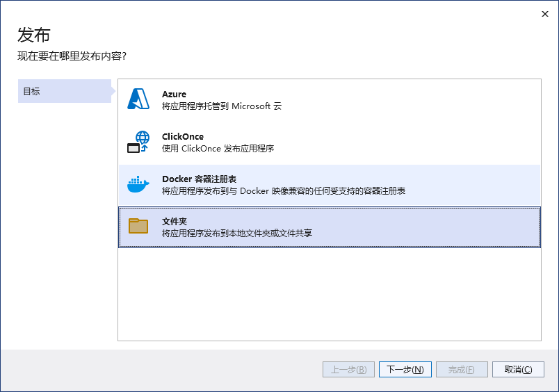Select the 文件夹 publish target
The width and height of the screenshot is (559, 392).
click(x=330, y=227)
